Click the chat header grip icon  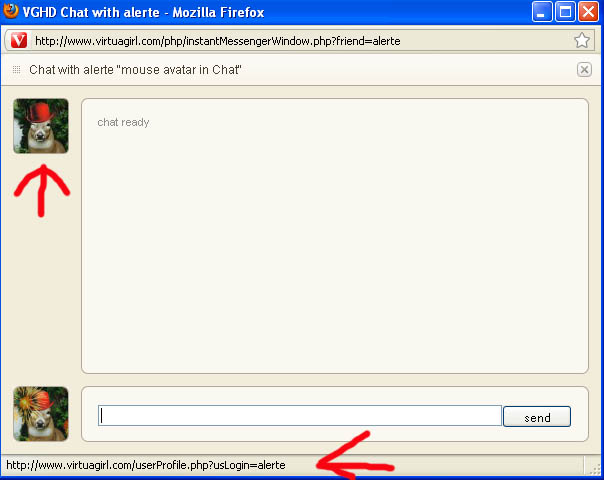[16, 70]
